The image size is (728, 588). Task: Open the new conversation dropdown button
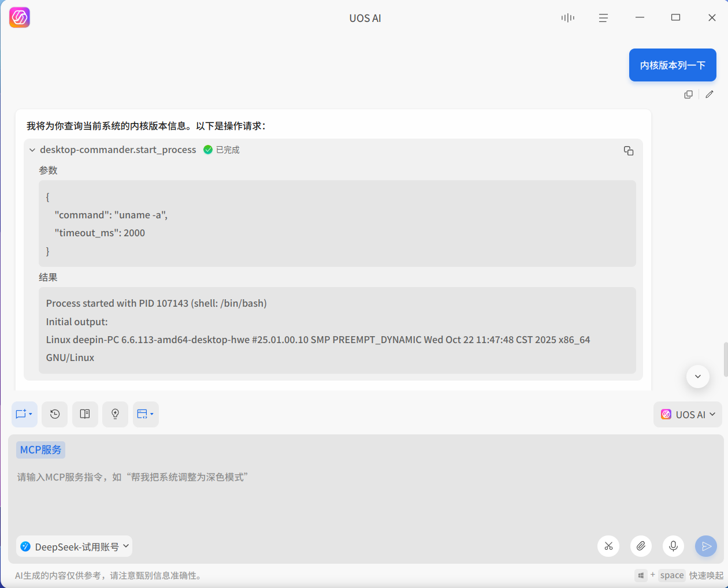(24, 414)
